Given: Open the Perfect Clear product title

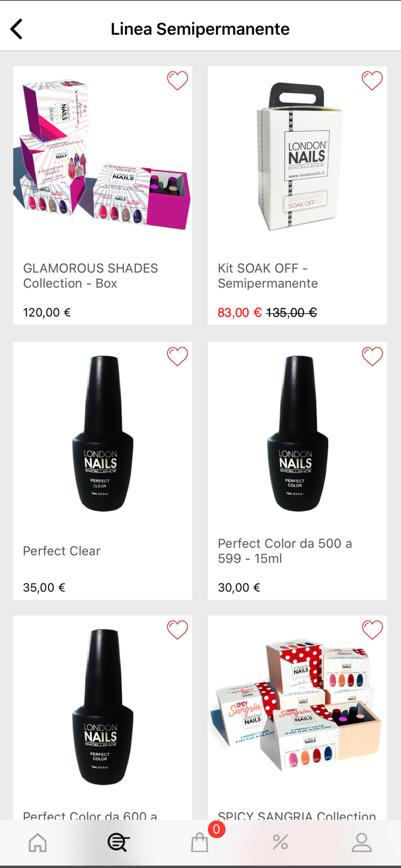Looking at the screenshot, I should click(x=62, y=551).
